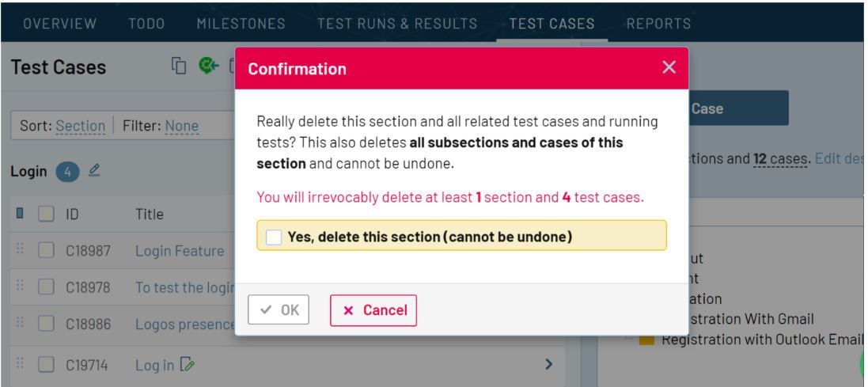Tick the 'Yes, delete this section' checkbox

tap(274, 237)
